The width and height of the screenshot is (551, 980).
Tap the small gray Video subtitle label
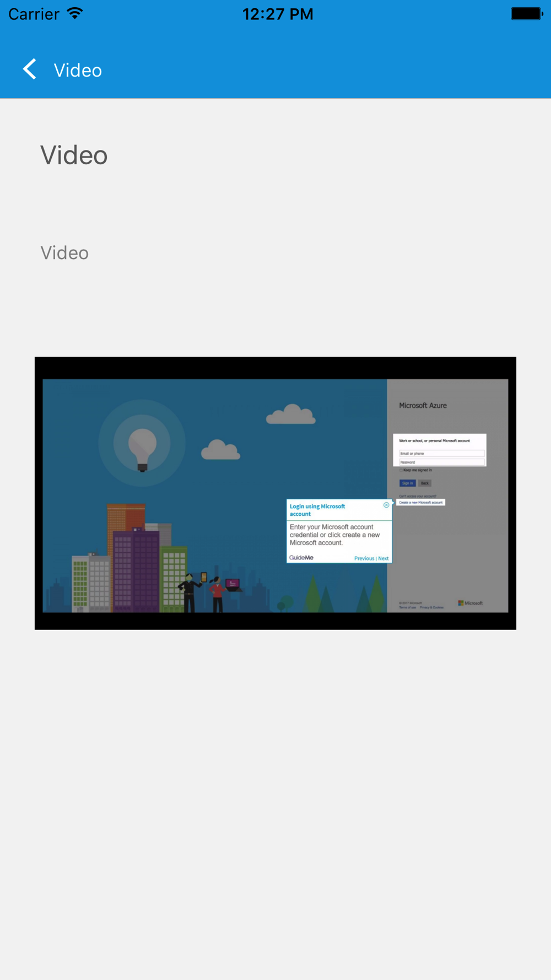point(64,253)
